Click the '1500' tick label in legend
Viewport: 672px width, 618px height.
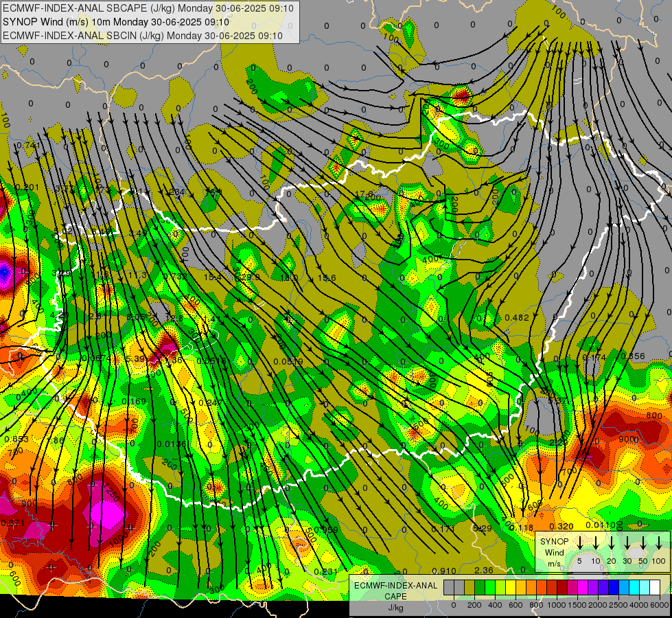[577, 605]
